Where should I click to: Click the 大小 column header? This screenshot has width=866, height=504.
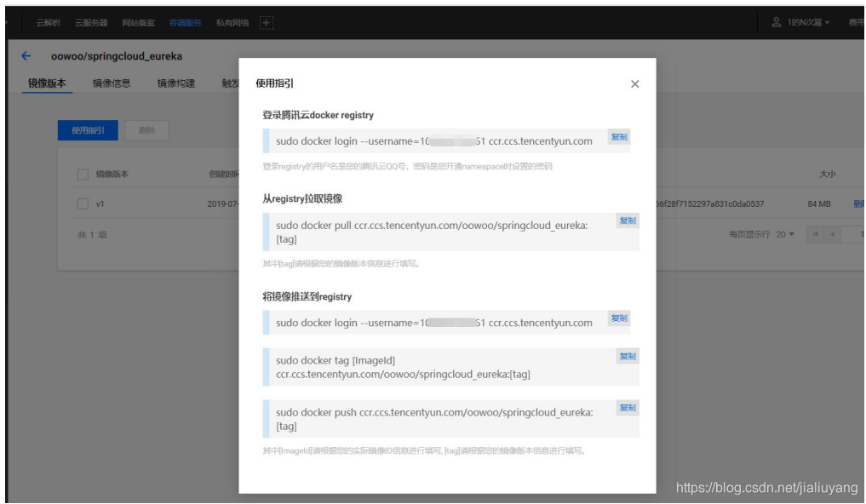827,175
